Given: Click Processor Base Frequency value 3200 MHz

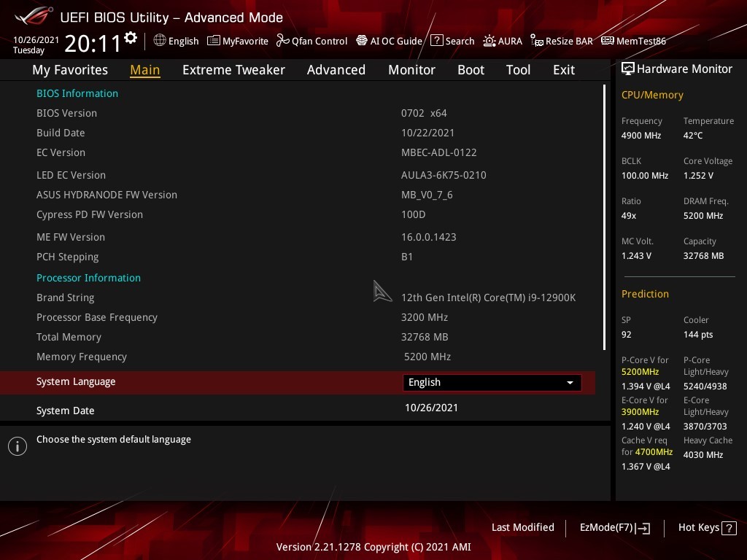Looking at the screenshot, I should coord(425,317).
